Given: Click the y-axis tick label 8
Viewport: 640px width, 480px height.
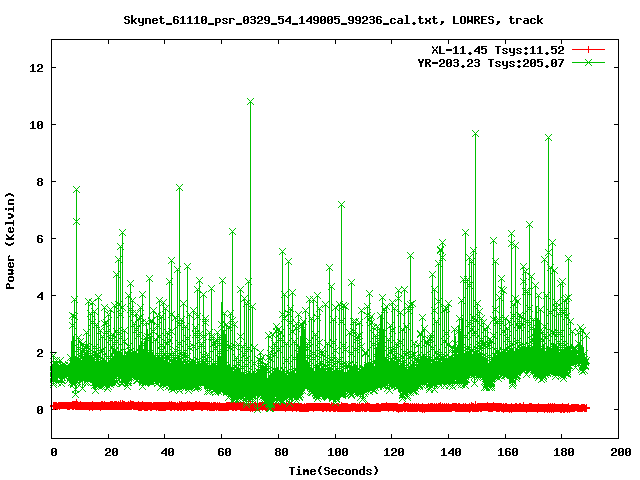Looking at the screenshot, I should [x=39, y=182].
